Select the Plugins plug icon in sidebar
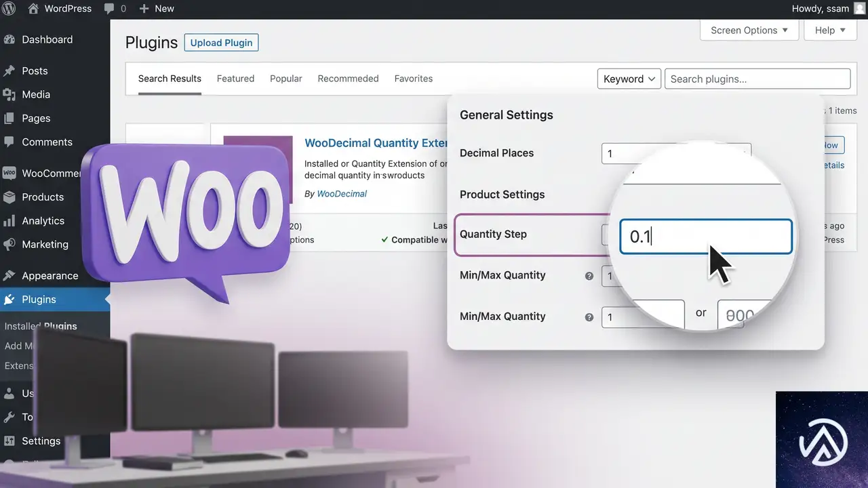 [9, 299]
